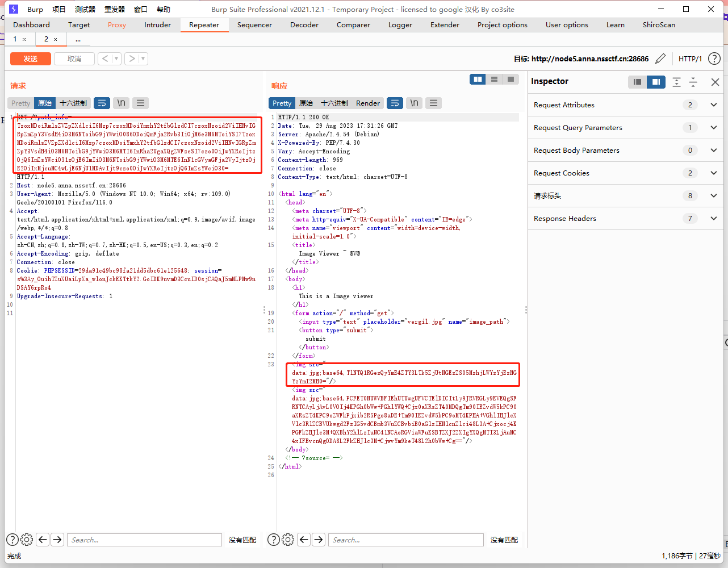728x568 pixels.
Task: Select side-by-side split layout icon
Action: 478,80
